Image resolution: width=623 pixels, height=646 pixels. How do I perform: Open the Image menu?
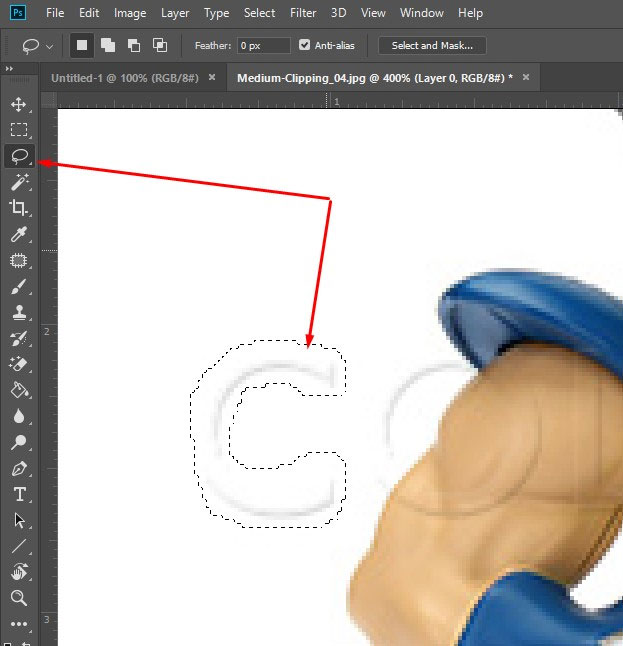[x=130, y=13]
